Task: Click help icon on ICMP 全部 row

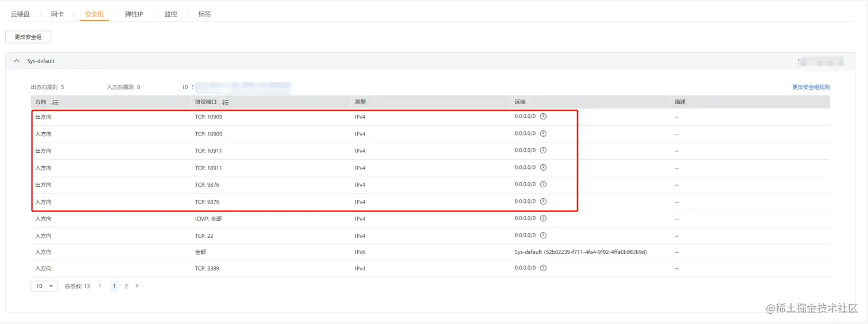Action: tap(543, 218)
